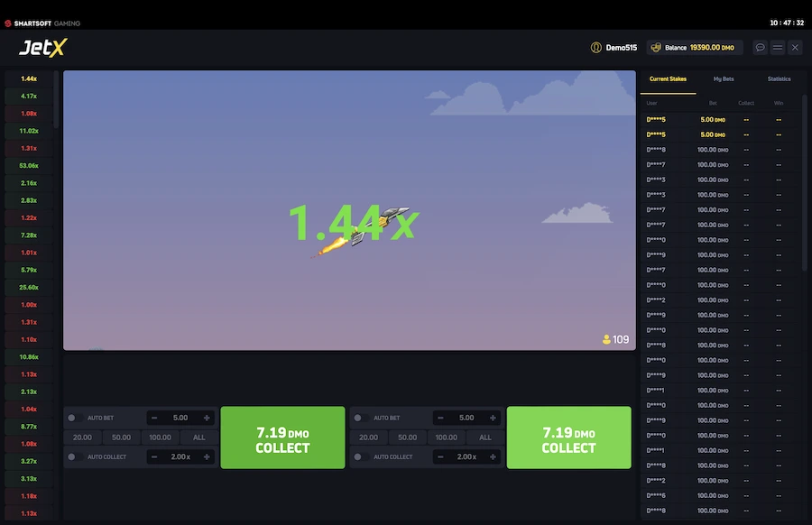Choose ALL bet on right panel
Screen dimensions: 812x525
click(485, 437)
